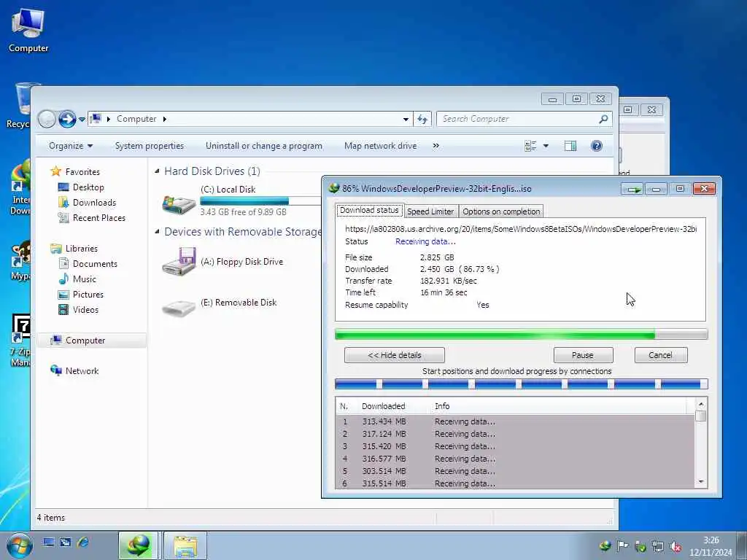Select Windows Explorer taskbar button
This screenshot has height=560, width=747.
click(x=185, y=545)
